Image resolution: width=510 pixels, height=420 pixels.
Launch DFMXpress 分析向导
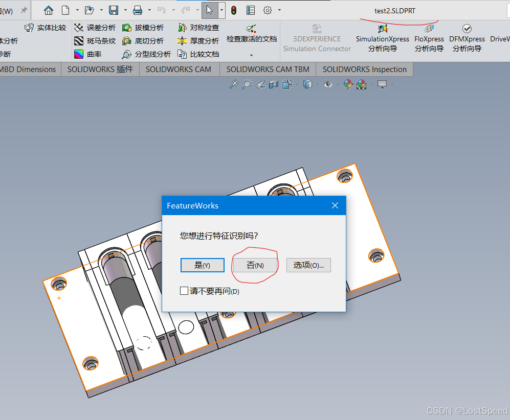pyautogui.click(x=467, y=38)
